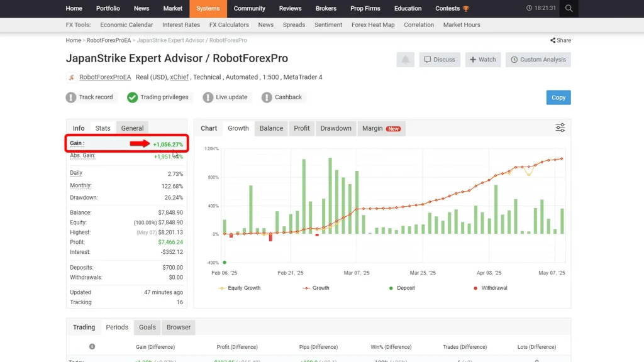The height and width of the screenshot is (362, 644).
Task: Open the Systems navigation menu
Action: [208, 9]
